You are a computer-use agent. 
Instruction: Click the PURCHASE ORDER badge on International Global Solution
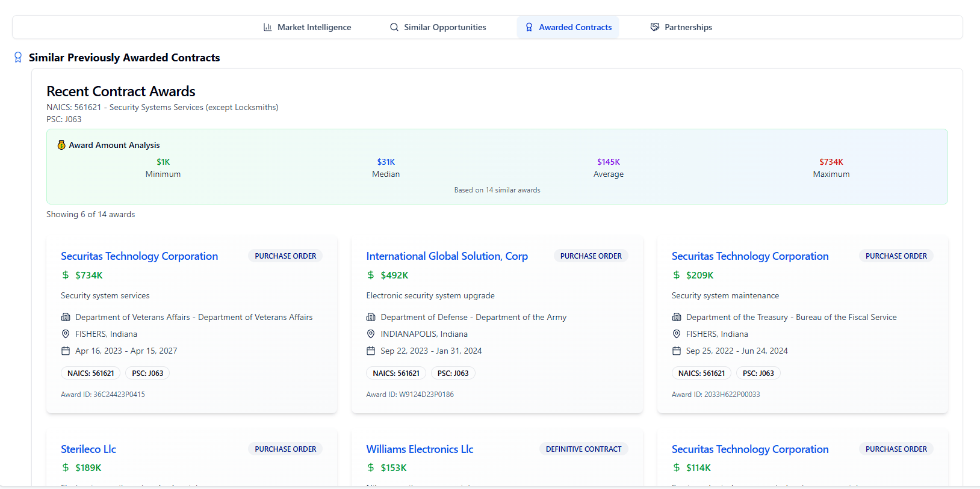(591, 256)
